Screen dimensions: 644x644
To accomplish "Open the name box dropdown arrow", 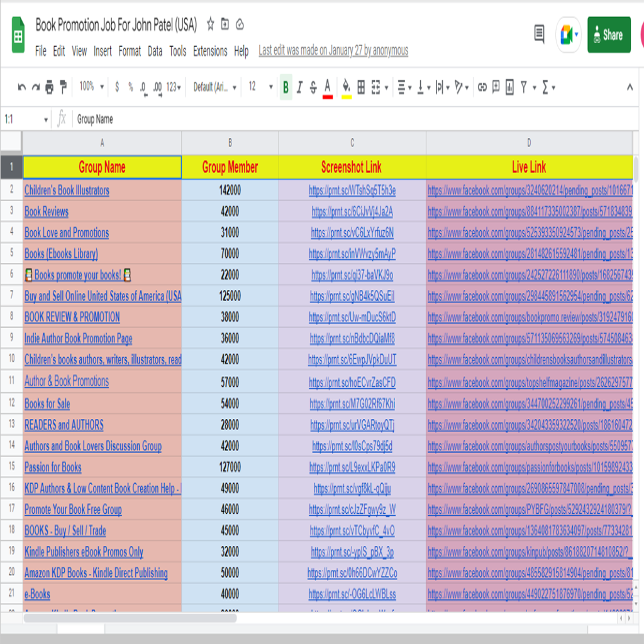I will click(x=45, y=119).
